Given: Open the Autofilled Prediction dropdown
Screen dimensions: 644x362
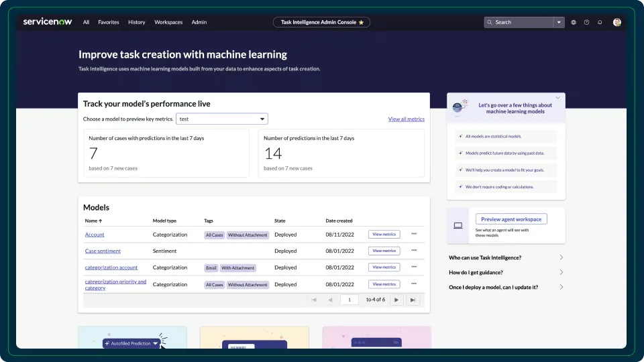Looking at the screenshot, I should (x=155, y=343).
